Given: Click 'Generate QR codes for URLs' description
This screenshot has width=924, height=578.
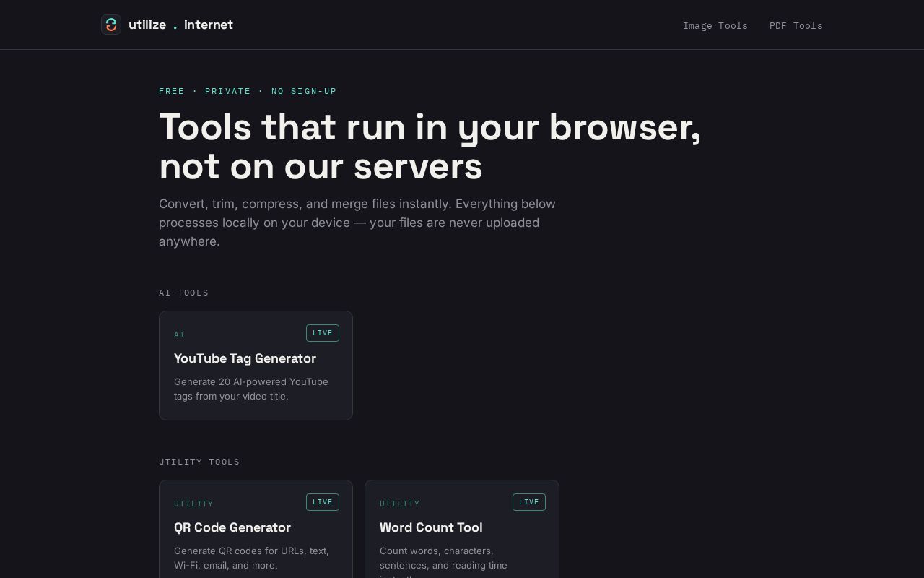Looking at the screenshot, I should (251, 558).
